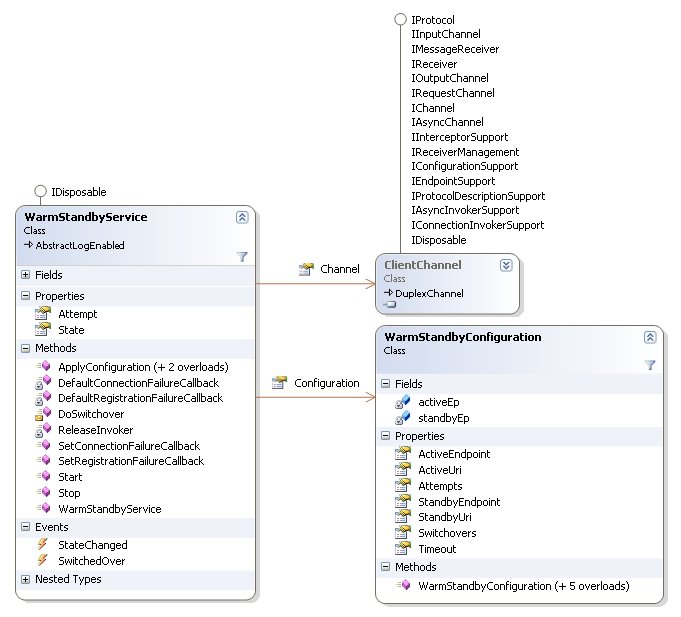Click the StateChanged event lightning icon
681x617 pixels.
click(41, 545)
